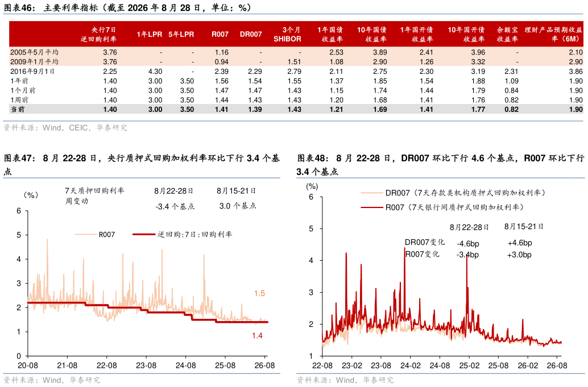Click the -3.4 个基点 weekly change value
This screenshot has height=387, width=588.
click(175, 206)
